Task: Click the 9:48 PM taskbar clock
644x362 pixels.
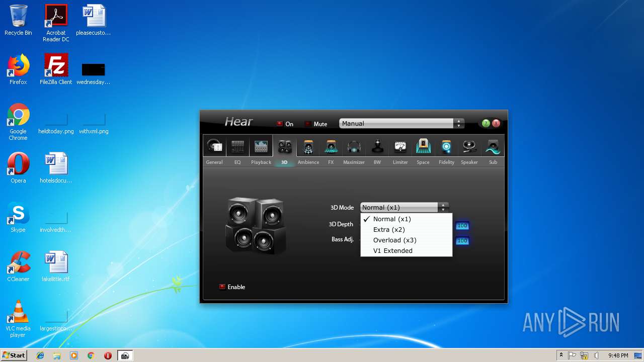Action: (618, 355)
